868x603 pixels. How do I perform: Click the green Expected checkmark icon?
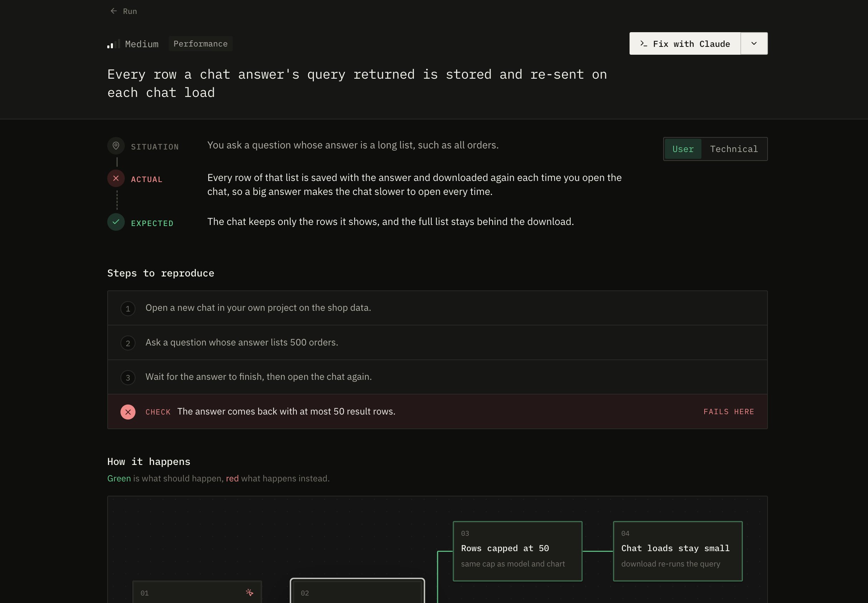point(116,222)
